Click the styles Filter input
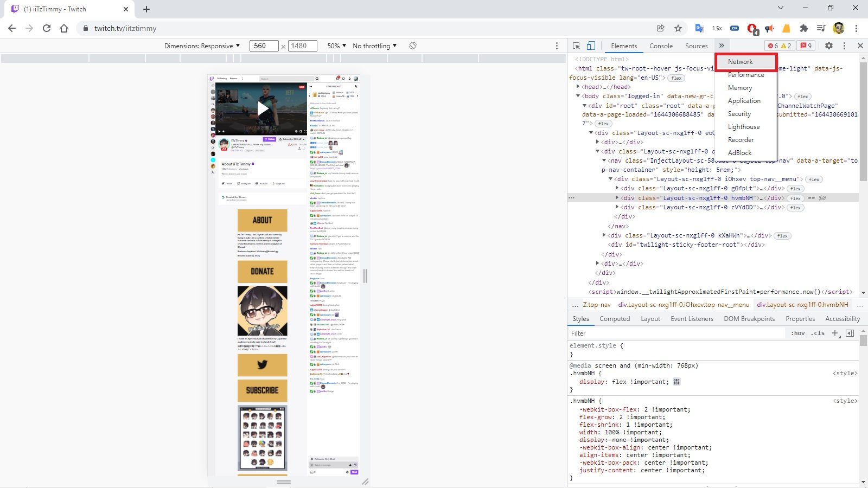Image resolution: width=868 pixels, height=488 pixels. coord(676,333)
